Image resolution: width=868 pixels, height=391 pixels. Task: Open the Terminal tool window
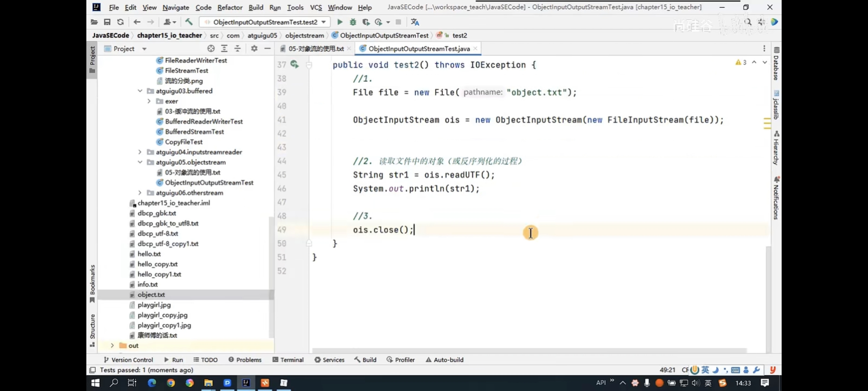pos(288,360)
